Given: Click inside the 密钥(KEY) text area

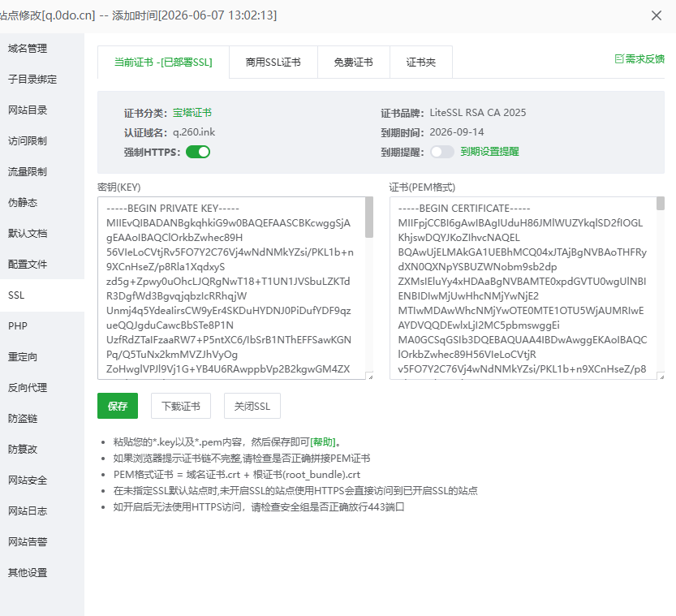Looking at the screenshot, I should point(231,288).
